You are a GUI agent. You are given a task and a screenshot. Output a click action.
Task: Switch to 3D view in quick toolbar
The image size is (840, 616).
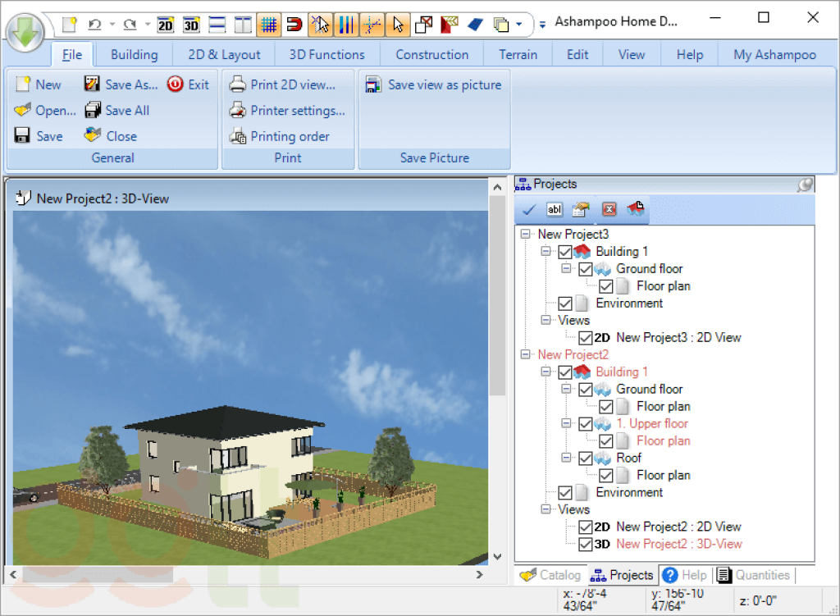[191, 25]
